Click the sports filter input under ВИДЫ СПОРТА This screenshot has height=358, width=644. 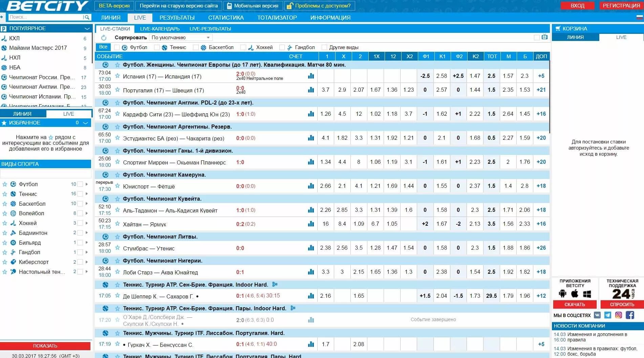coord(46,174)
